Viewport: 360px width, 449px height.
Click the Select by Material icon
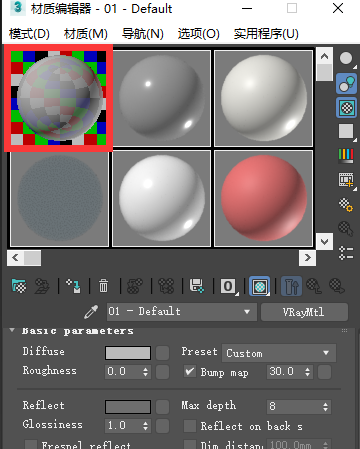[346, 229]
